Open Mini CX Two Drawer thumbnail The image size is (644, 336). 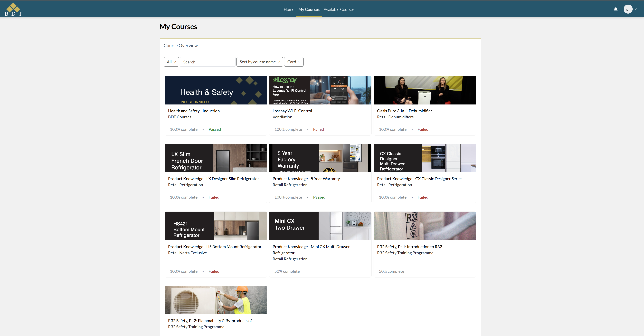pos(320,226)
